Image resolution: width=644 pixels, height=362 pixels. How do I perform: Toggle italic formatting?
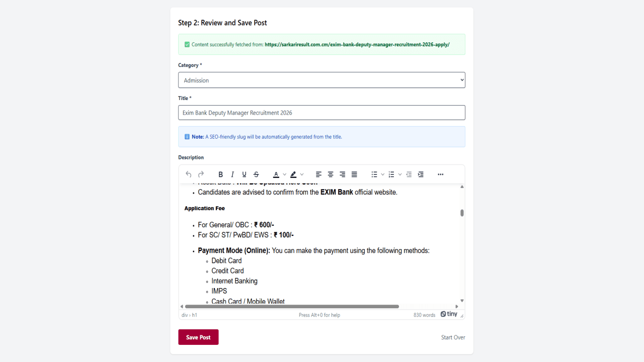click(x=232, y=174)
